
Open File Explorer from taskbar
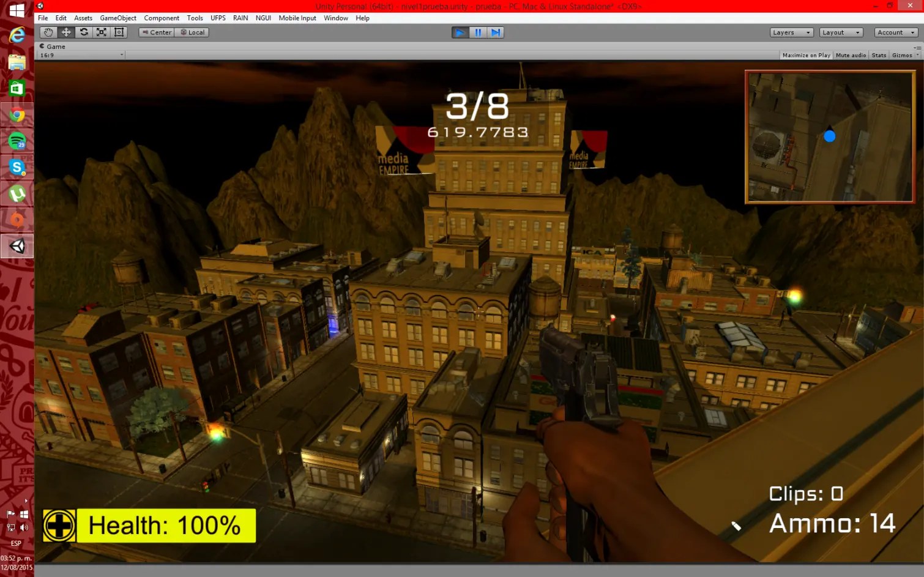17,62
